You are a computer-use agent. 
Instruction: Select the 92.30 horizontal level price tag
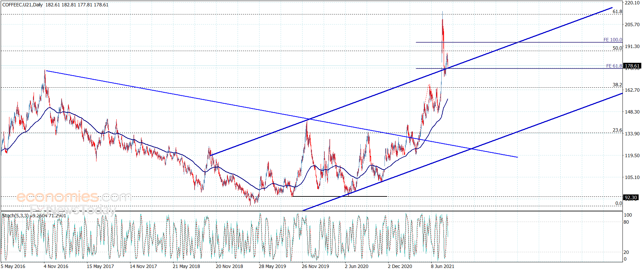[631, 197]
